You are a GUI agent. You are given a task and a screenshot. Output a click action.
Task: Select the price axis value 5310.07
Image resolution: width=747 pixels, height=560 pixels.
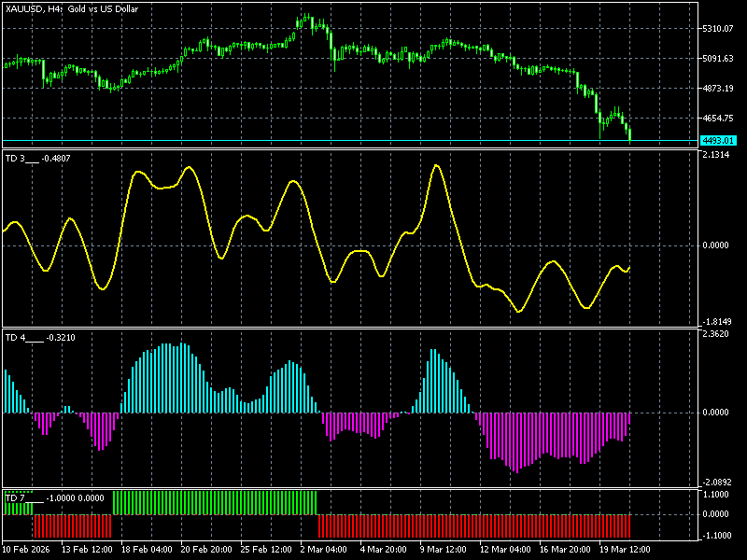point(718,29)
